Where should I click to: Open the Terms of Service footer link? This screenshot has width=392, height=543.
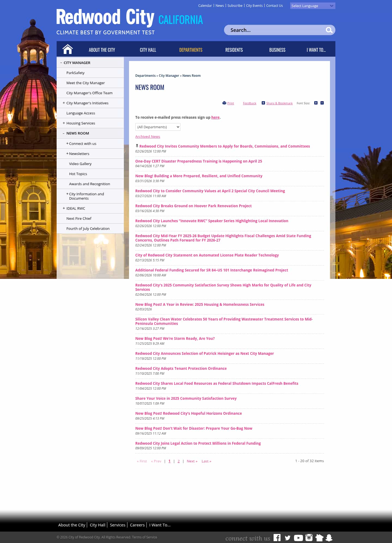tap(145, 537)
